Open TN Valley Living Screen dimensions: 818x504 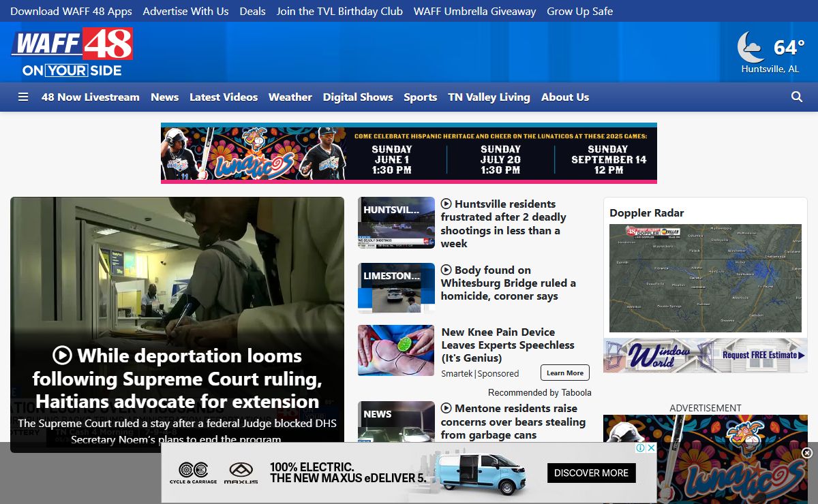(x=489, y=97)
